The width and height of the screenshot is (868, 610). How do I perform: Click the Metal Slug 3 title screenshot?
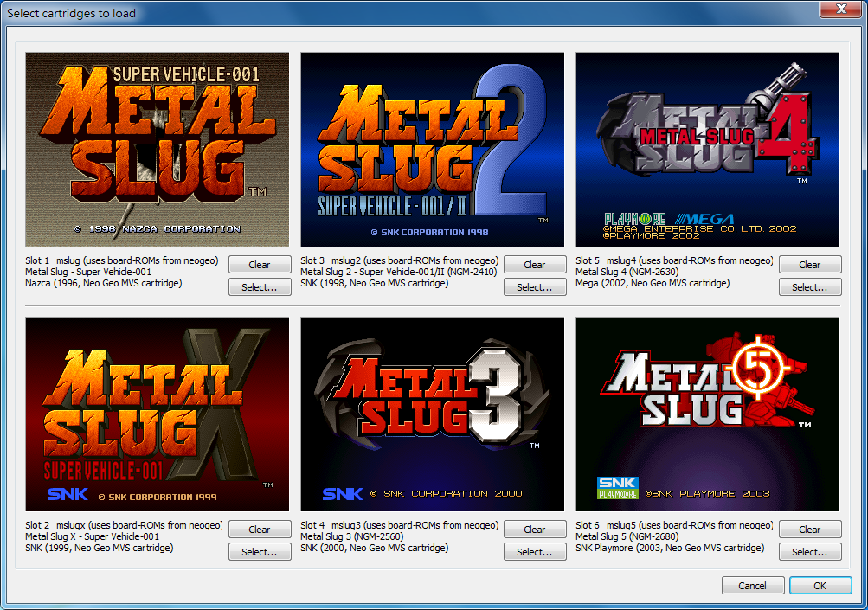pos(433,414)
